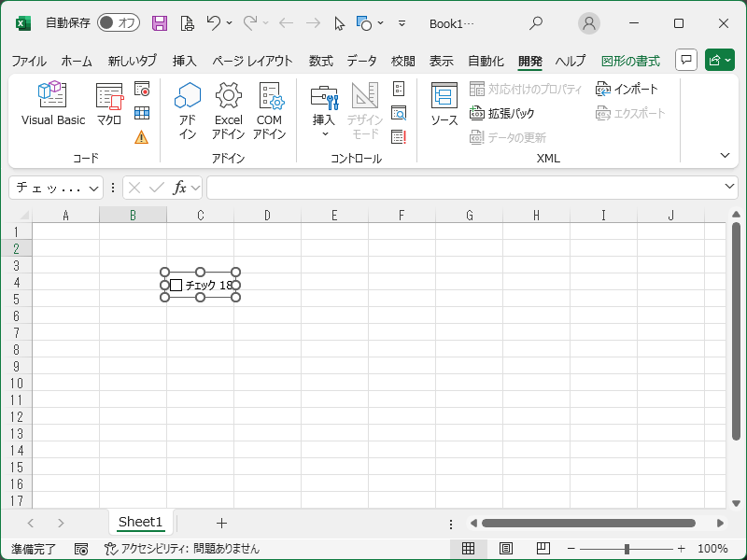
Task: Select column B header
Action: pyautogui.click(x=133, y=215)
